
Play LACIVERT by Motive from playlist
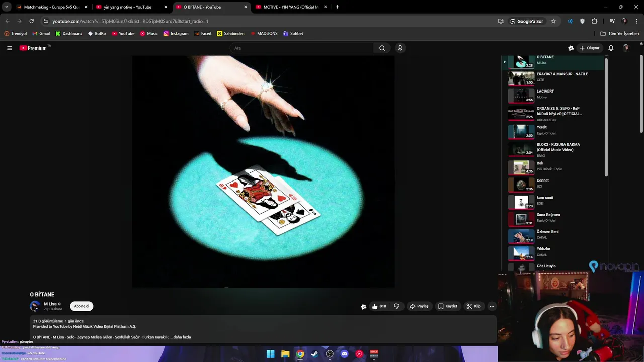point(555,95)
